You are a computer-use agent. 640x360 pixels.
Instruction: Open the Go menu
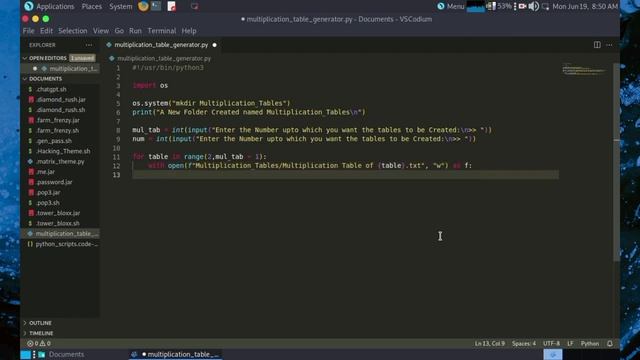(x=119, y=31)
